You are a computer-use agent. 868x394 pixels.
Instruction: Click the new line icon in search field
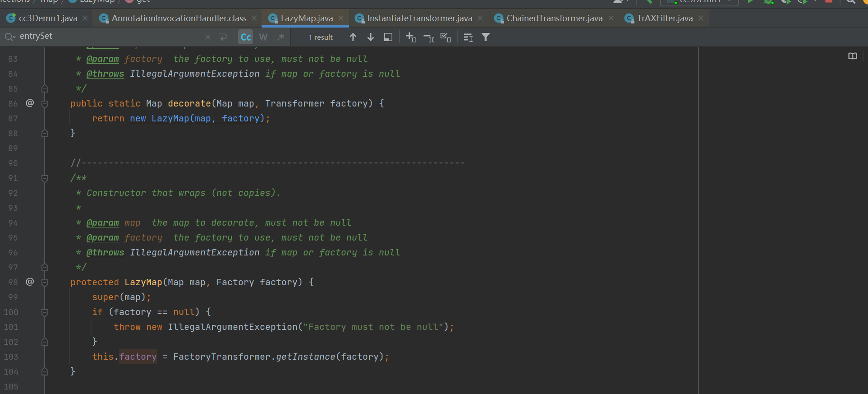223,37
